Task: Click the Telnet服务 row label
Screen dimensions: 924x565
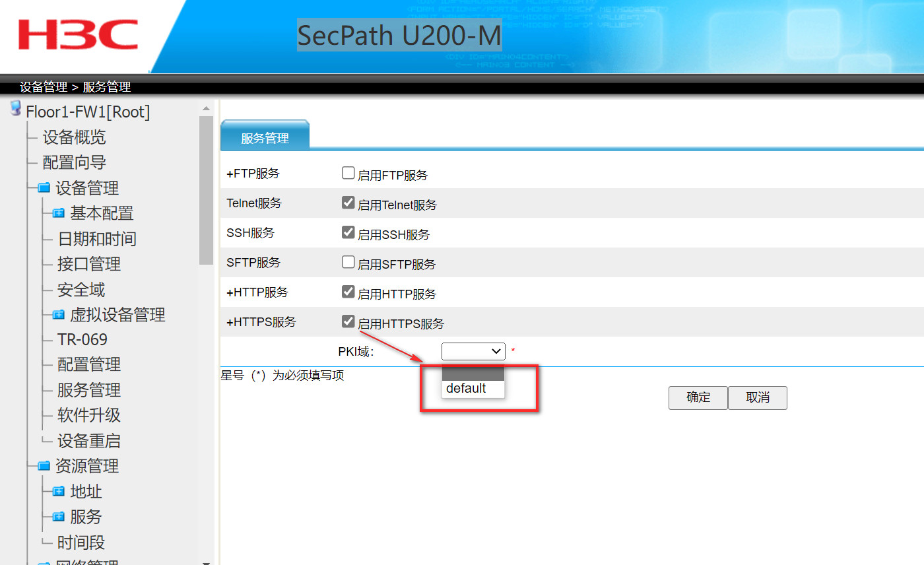Action: pyautogui.click(x=253, y=203)
